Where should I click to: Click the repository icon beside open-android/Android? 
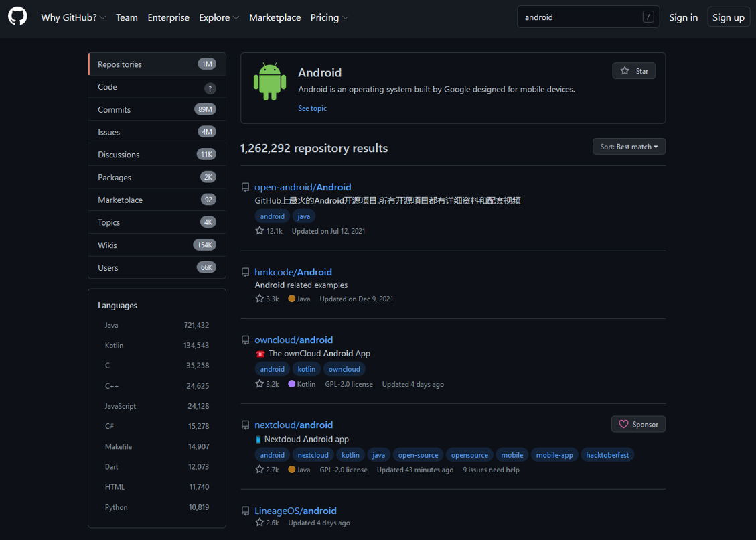pyautogui.click(x=245, y=187)
